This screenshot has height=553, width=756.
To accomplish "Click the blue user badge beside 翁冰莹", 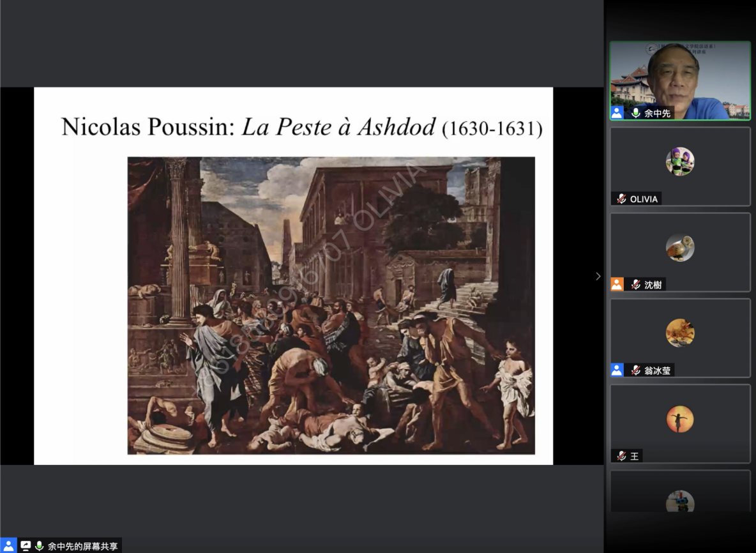I will [x=617, y=370].
